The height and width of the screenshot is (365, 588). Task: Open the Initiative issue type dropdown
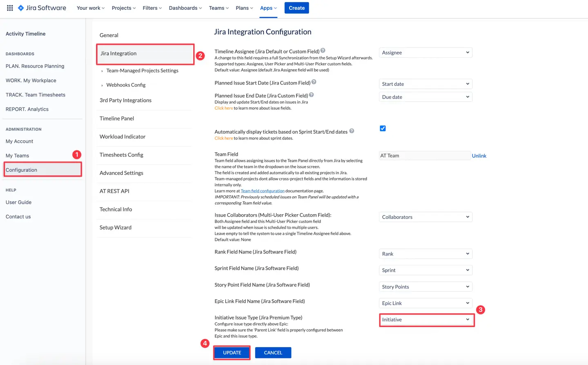click(x=426, y=320)
